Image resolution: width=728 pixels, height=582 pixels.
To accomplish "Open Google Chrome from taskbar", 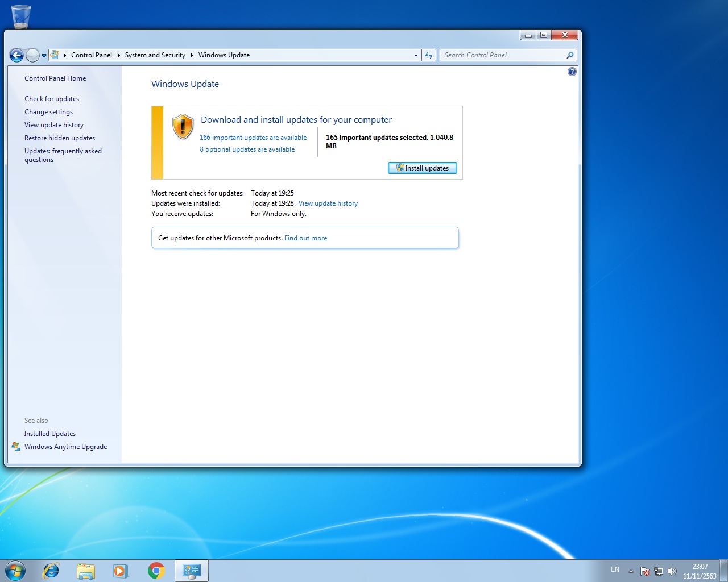I will [x=156, y=570].
